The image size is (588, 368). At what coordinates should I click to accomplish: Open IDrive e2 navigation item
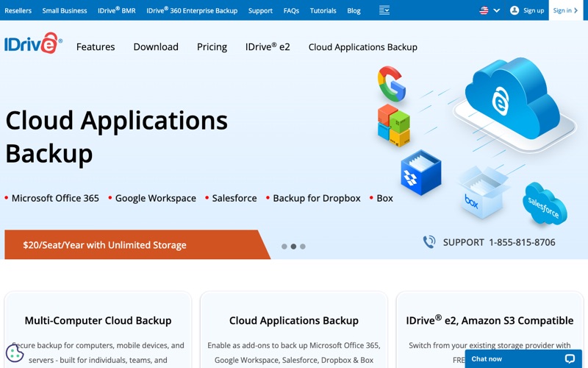coord(268,47)
